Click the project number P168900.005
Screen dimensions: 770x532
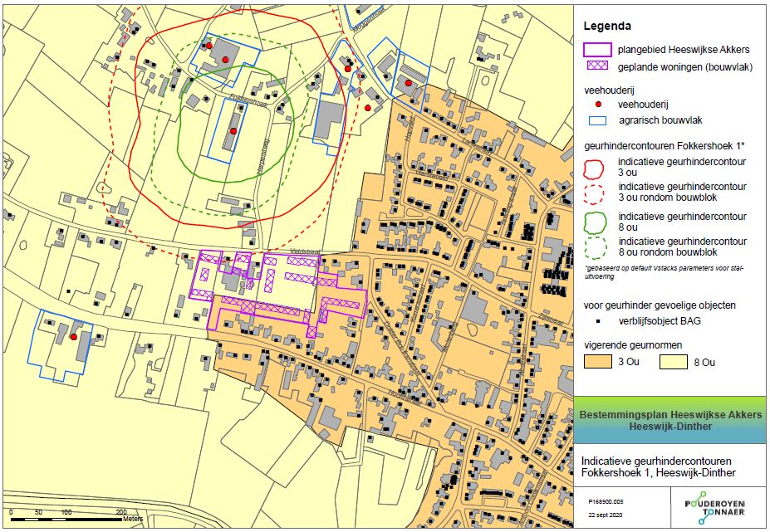click(x=606, y=502)
